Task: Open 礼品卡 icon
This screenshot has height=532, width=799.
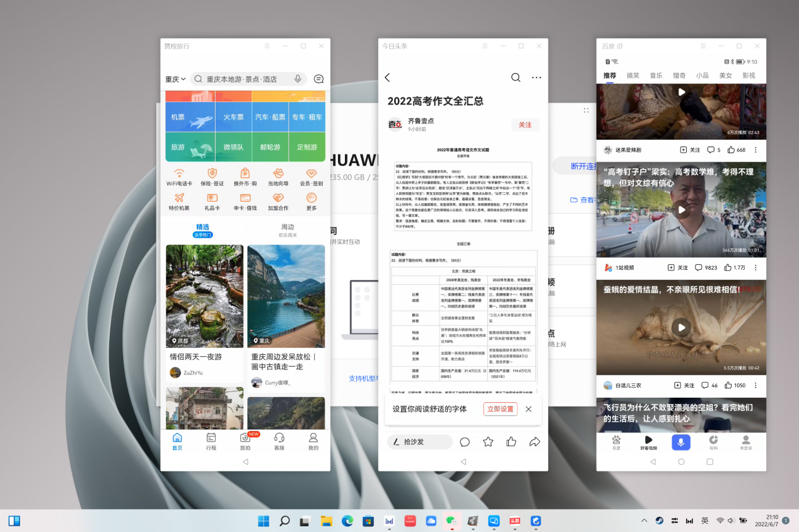Action: [212, 202]
